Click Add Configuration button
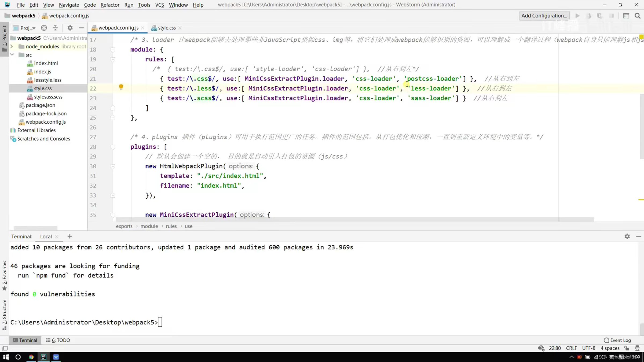Viewport: 644px width, 362px height. click(x=544, y=16)
